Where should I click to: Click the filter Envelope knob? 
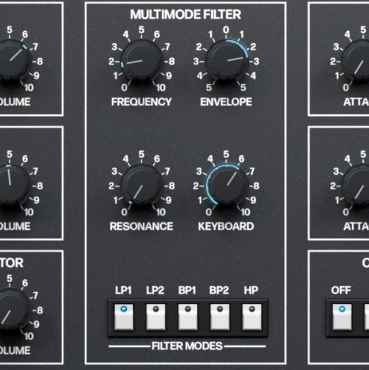(x=226, y=61)
